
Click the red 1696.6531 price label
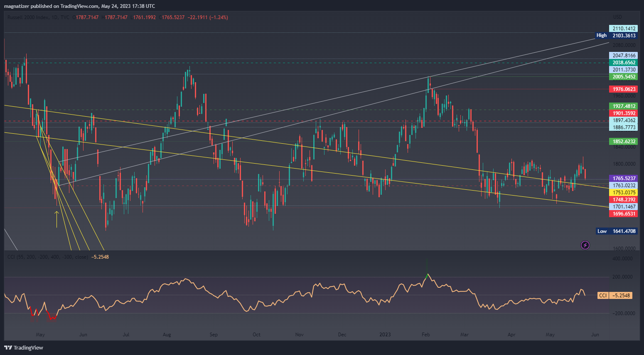click(623, 214)
